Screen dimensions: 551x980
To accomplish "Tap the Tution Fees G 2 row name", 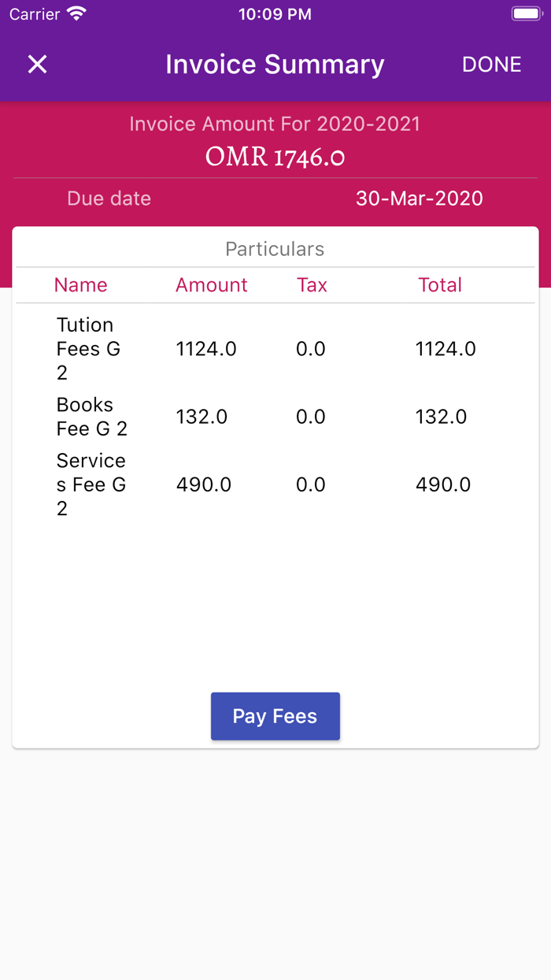I will (88, 348).
